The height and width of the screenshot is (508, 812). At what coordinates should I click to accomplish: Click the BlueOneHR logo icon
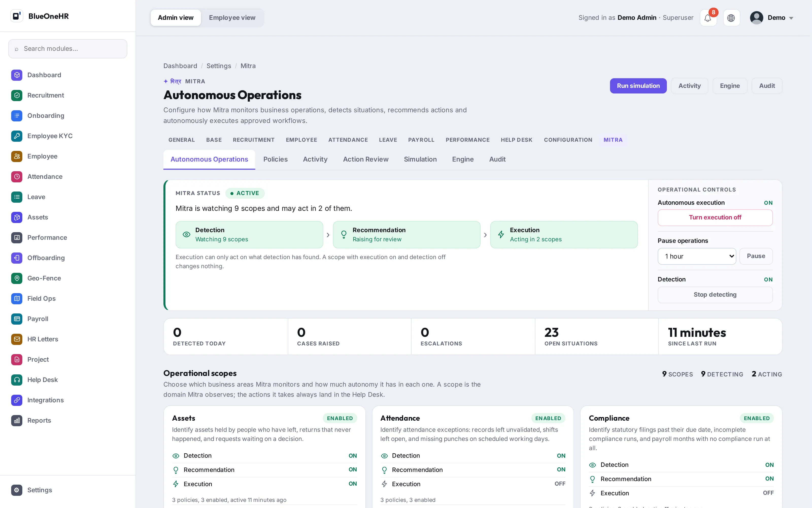tap(16, 16)
